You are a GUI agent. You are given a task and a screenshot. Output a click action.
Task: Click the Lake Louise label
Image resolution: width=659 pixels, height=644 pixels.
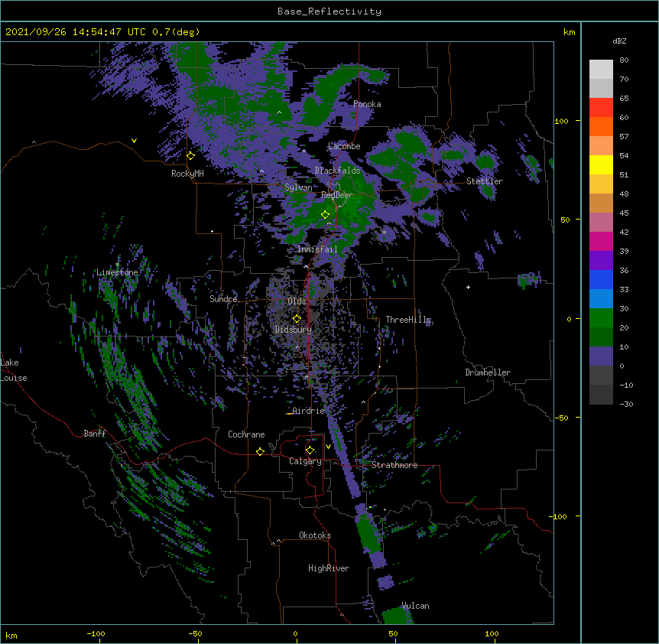pyautogui.click(x=14, y=370)
